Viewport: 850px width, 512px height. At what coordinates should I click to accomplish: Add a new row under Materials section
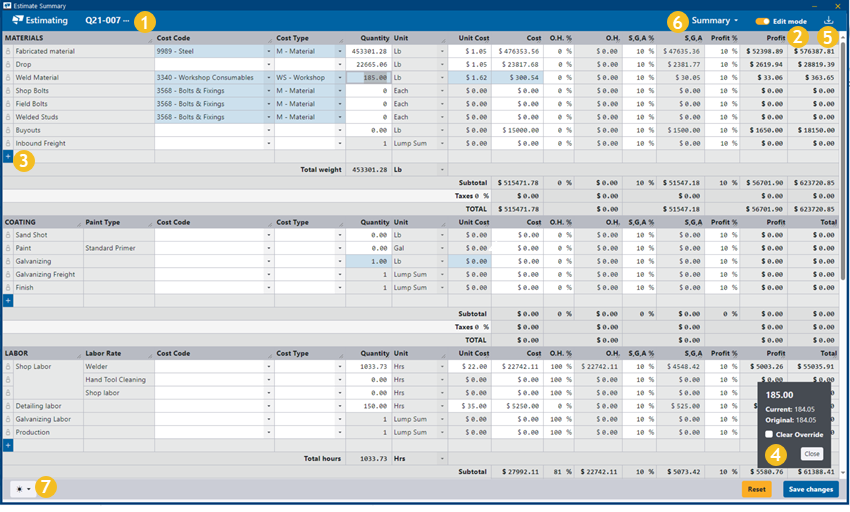[8, 157]
